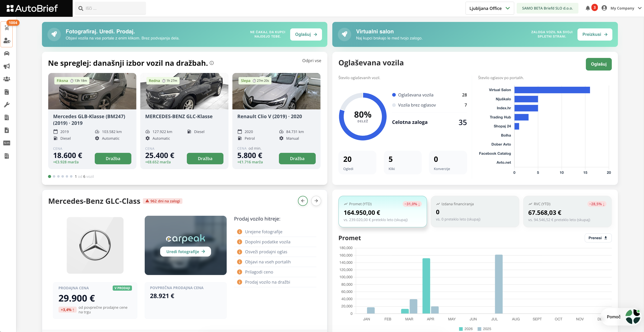Select the fourth auction carousel dot
The image size is (644, 332).
tap(63, 176)
